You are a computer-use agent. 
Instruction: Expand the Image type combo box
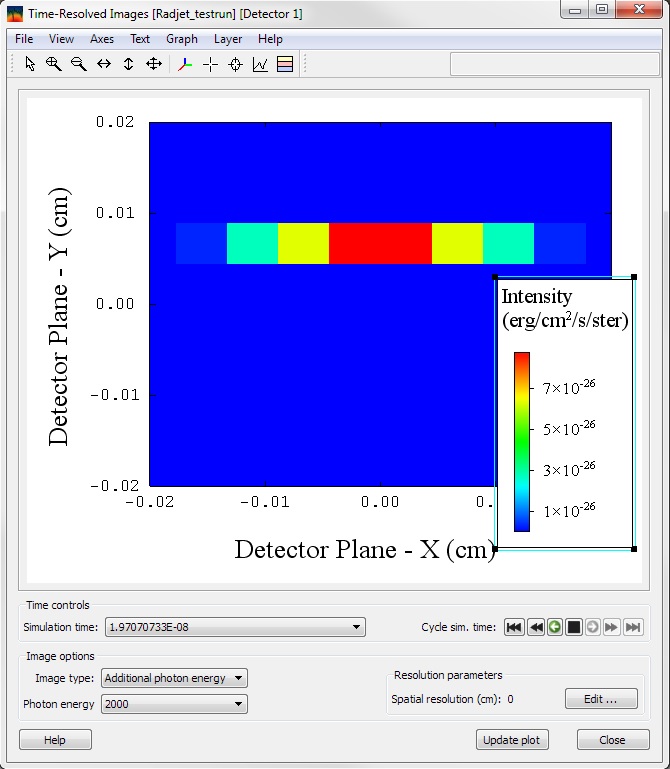pos(175,678)
